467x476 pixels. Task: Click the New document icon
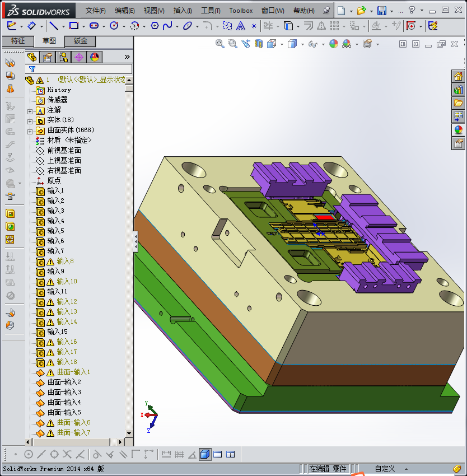(342, 11)
